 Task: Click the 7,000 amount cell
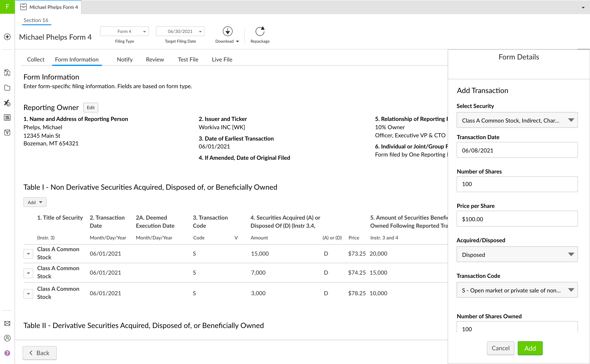tap(258, 273)
